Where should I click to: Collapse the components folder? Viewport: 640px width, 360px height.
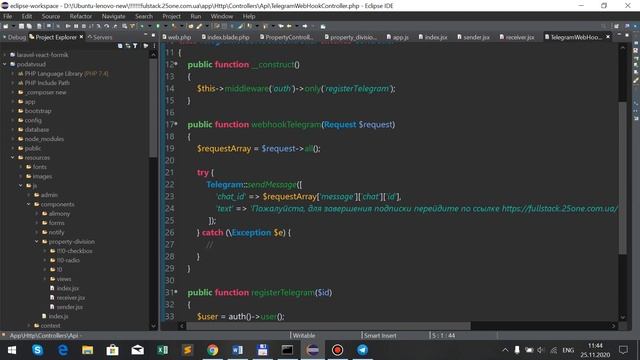tap(29, 204)
